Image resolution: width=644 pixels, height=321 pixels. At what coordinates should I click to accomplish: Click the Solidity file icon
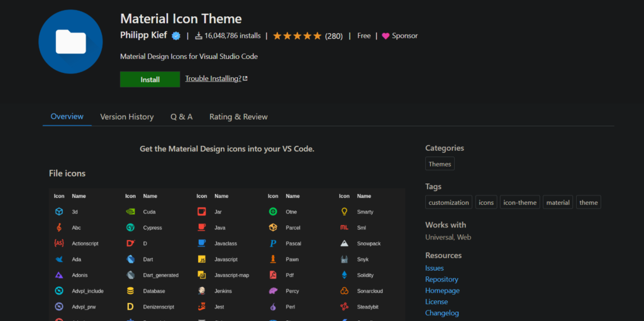tap(345, 275)
